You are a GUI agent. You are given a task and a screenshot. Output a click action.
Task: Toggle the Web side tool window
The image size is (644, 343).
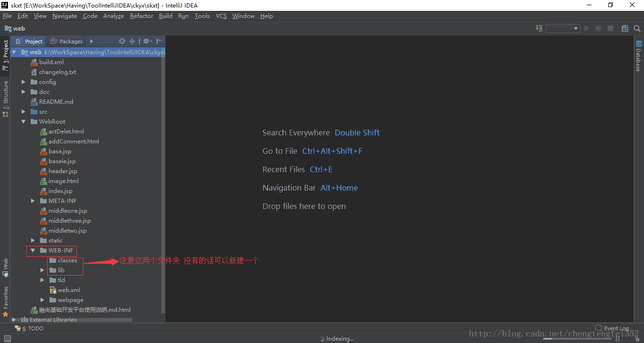coord(5,268)
